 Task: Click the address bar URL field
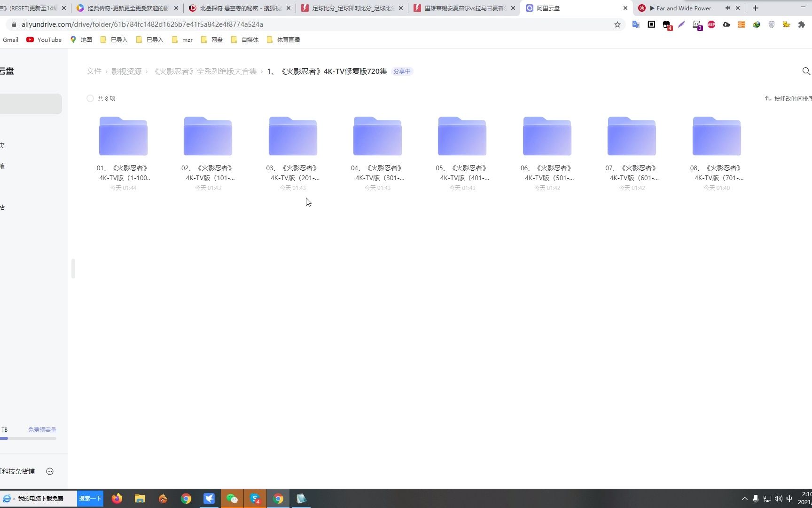pos(310,24)
